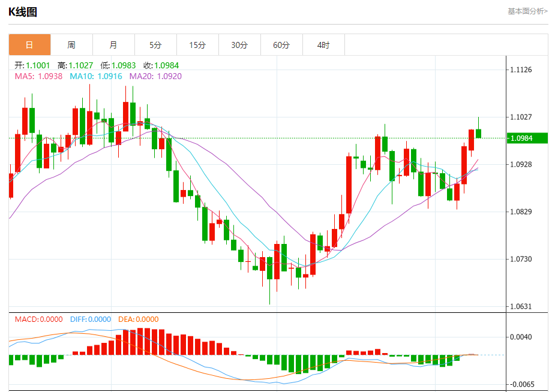Screen dimensions: 555x392
Task: Open the 基本面分析> link
Action: pos(528,11)
